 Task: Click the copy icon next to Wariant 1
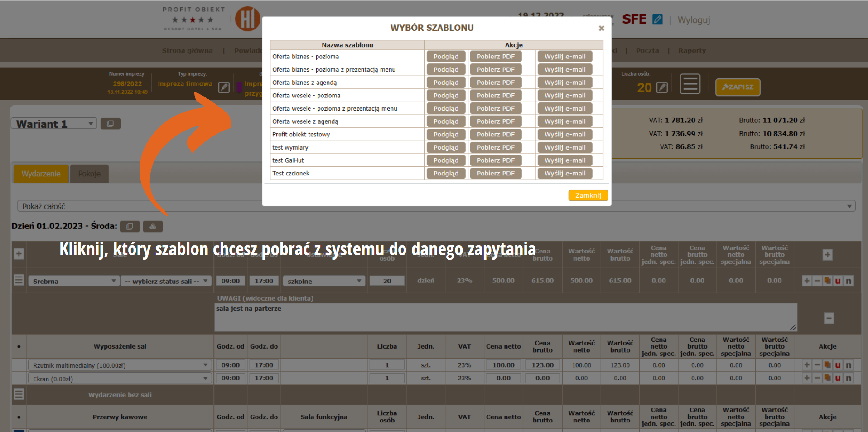click(110, 124)
